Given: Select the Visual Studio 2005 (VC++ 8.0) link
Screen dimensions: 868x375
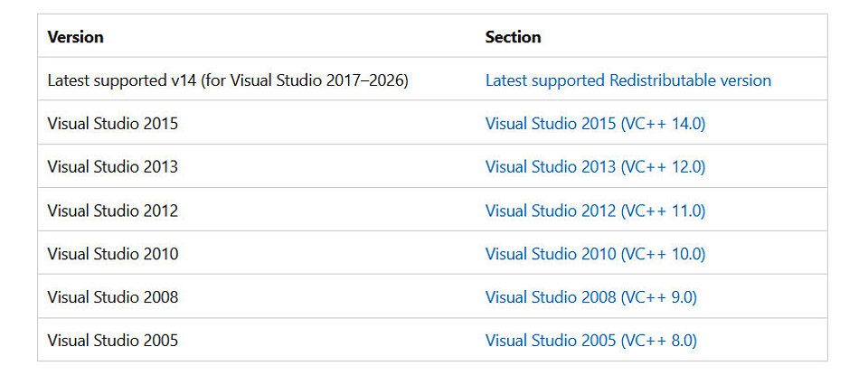Looking at the screenshot, I should (x=590, y=340).
